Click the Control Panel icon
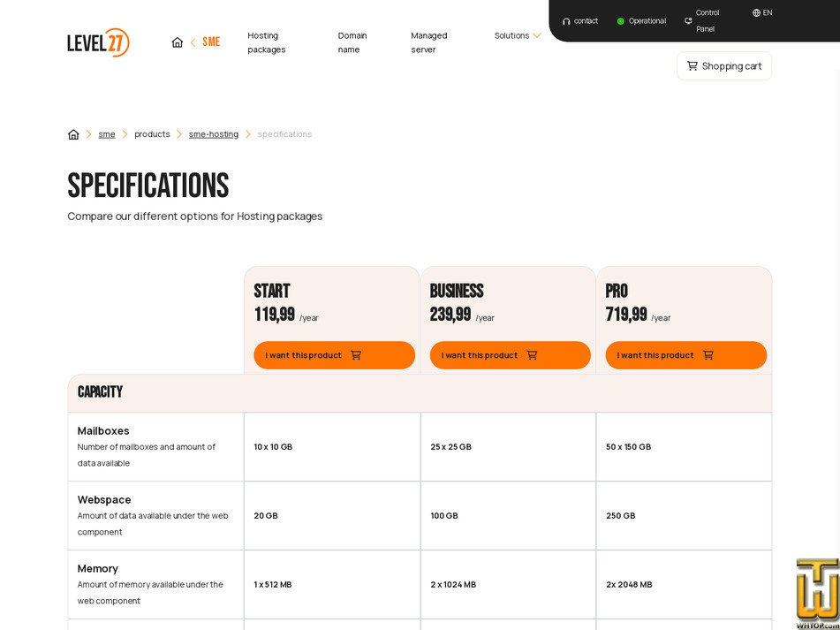 (x=688, y=21)
